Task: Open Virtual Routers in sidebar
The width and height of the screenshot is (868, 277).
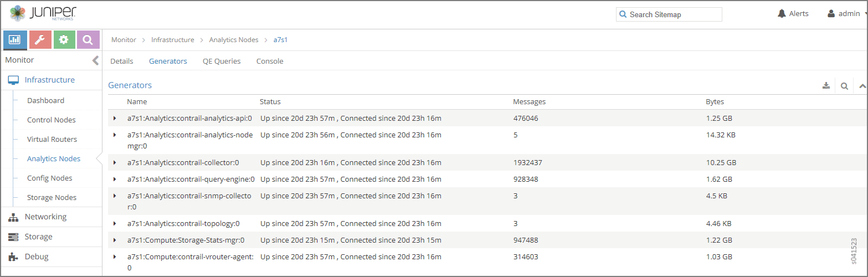Action: coord(52,140)
